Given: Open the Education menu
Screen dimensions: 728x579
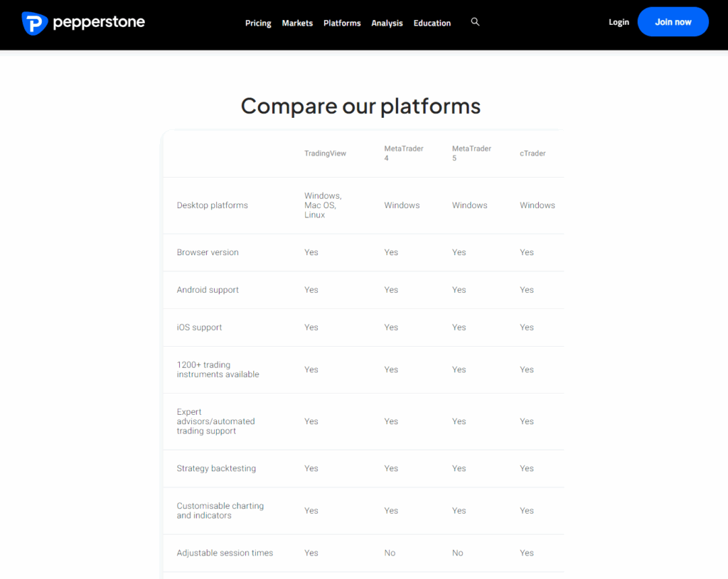Looking at the screenshot, I should (x=432, y=23).
